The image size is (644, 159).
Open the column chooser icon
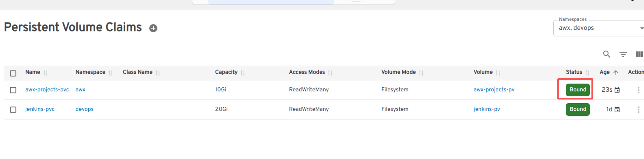(x=639, y=54)
